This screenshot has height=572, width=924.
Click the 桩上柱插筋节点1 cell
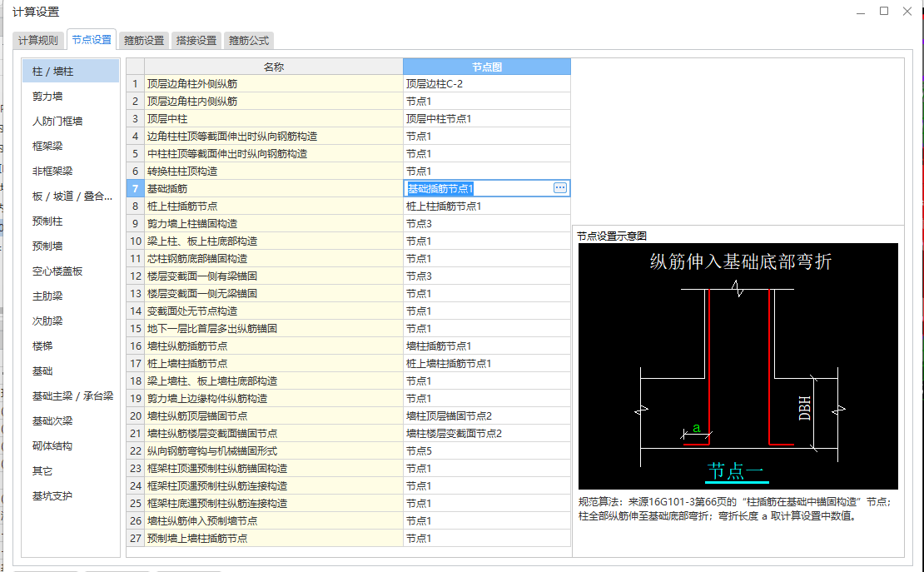pyautogui.click(x=487, y=206)
